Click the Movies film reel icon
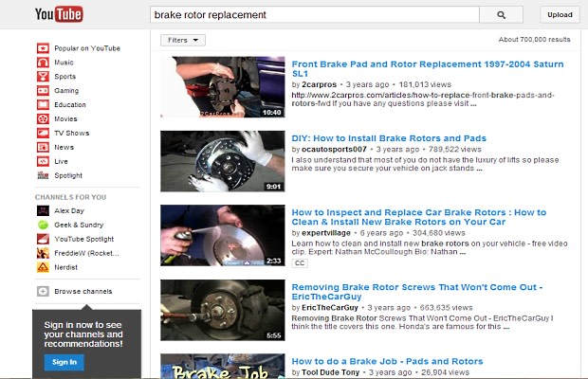This screenshot has width=588, height=379. [43, 119]
